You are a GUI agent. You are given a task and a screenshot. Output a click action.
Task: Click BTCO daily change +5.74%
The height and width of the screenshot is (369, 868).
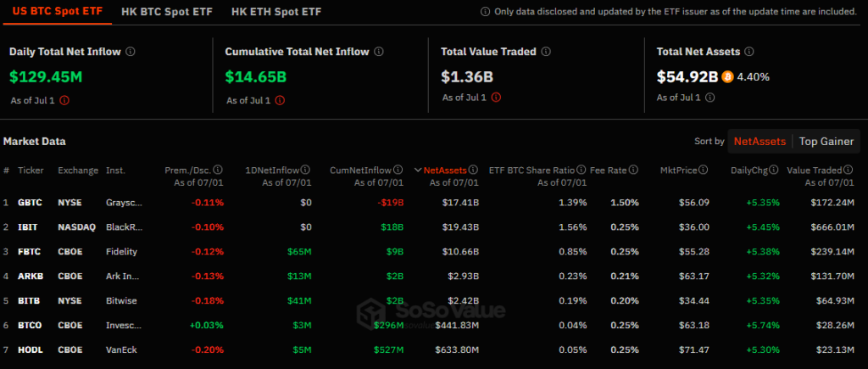tap(764, 325)
